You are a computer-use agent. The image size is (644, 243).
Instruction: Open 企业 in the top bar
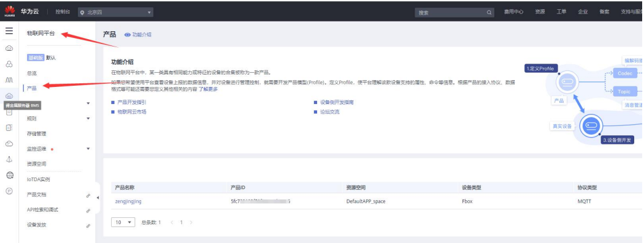[583, 12]
